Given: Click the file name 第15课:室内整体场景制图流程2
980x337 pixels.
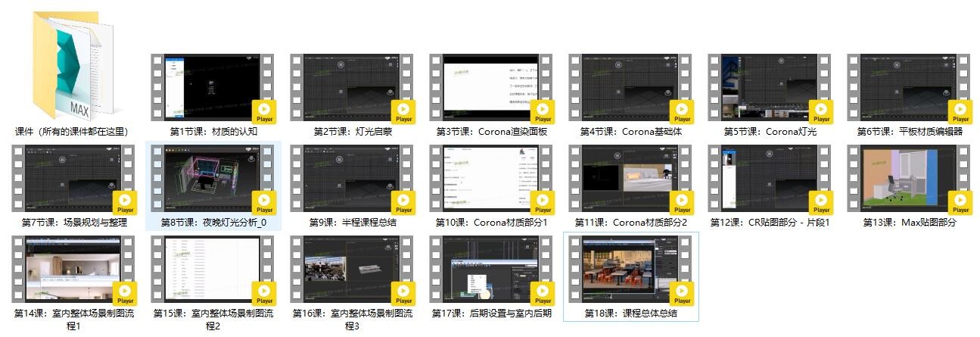Looking at the screenshot, I should point(213,320).
